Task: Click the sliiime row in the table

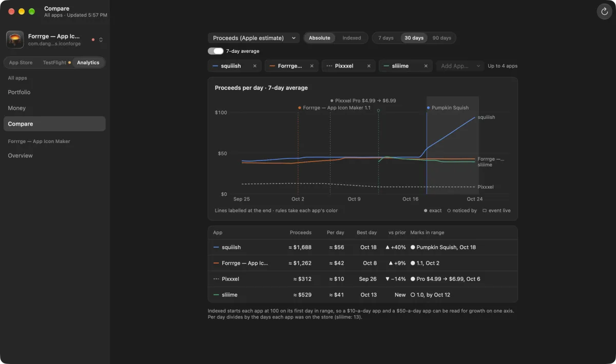Action: [x=362, y=295]
